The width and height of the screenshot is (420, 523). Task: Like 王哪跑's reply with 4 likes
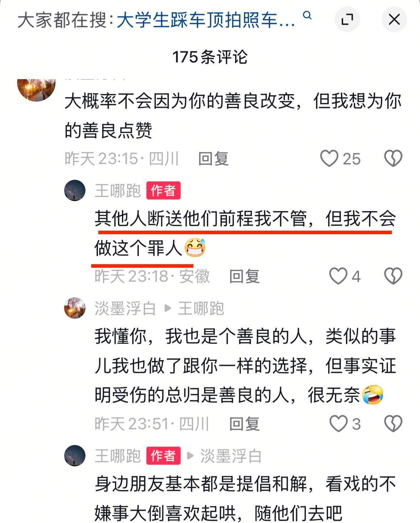point(338,276)
